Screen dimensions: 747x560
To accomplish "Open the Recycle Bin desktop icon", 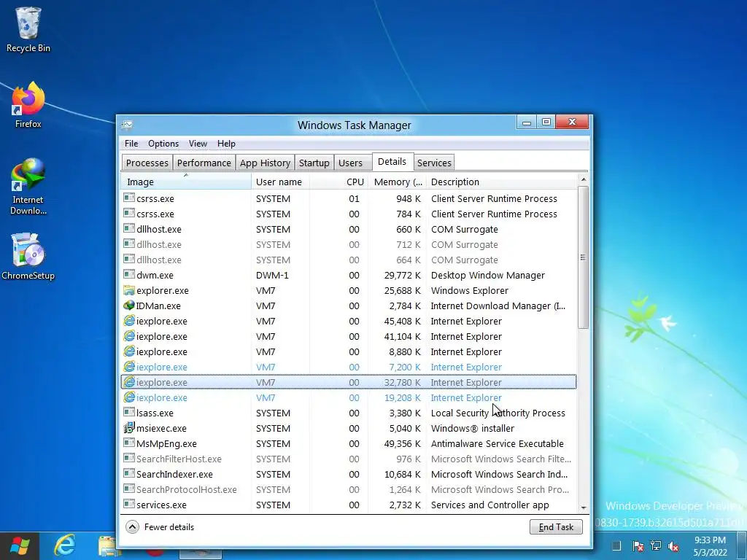I will point(28,29).
